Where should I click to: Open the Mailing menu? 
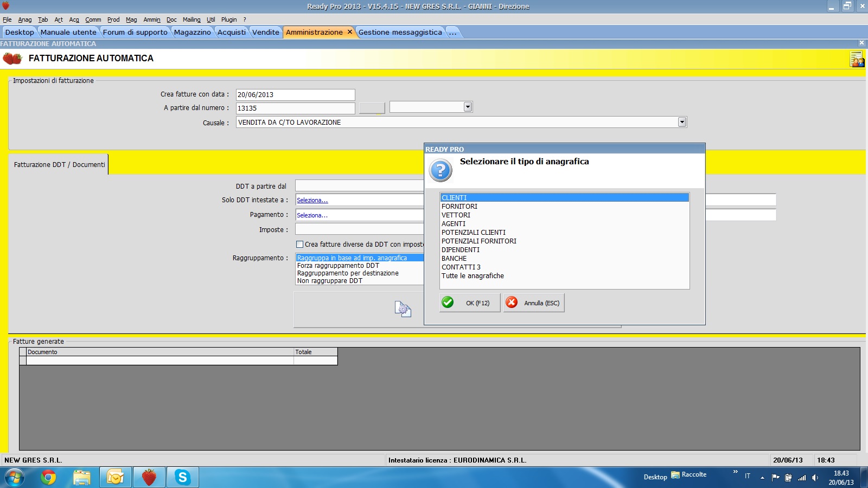coord(192,20)
